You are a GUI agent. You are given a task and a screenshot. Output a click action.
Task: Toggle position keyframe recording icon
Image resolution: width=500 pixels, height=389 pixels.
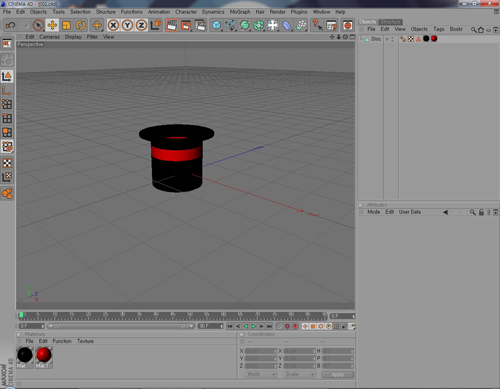[x=305, y=326]
